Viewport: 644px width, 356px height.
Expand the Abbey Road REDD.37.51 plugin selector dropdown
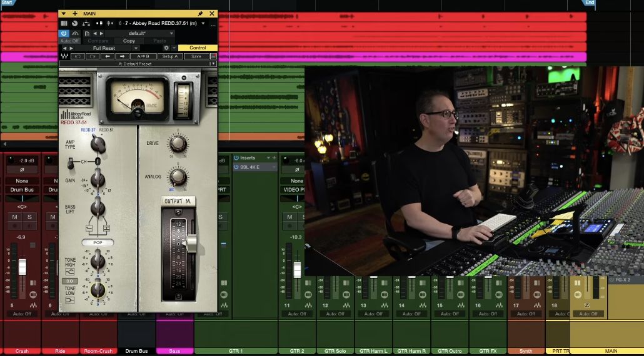203,23
